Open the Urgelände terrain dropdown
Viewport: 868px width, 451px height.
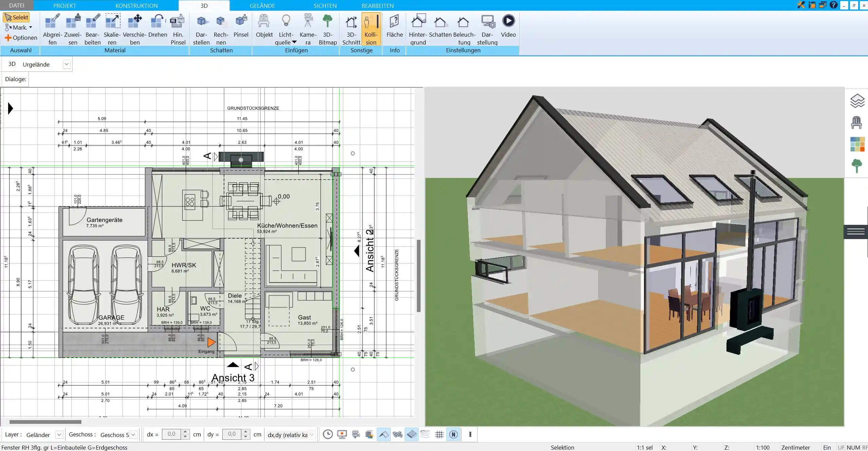click(x=66, y=64)
